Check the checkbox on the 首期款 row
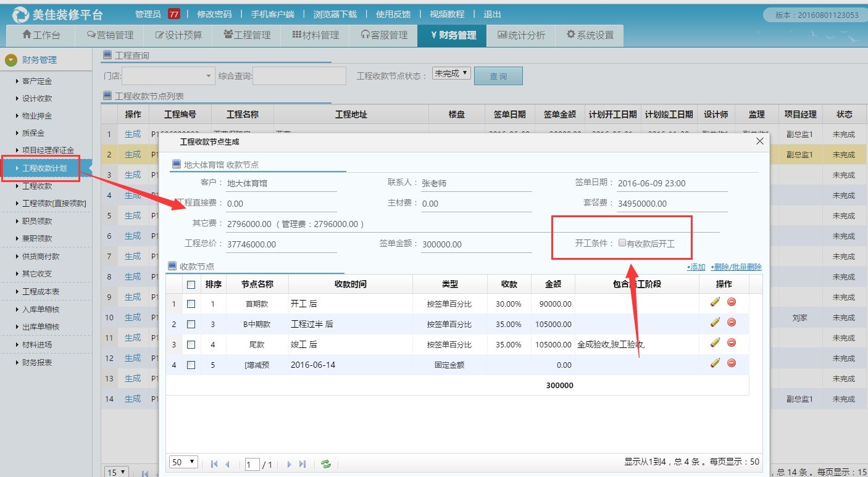This screenshot has height=477, width=868. (x=191, y=303)
